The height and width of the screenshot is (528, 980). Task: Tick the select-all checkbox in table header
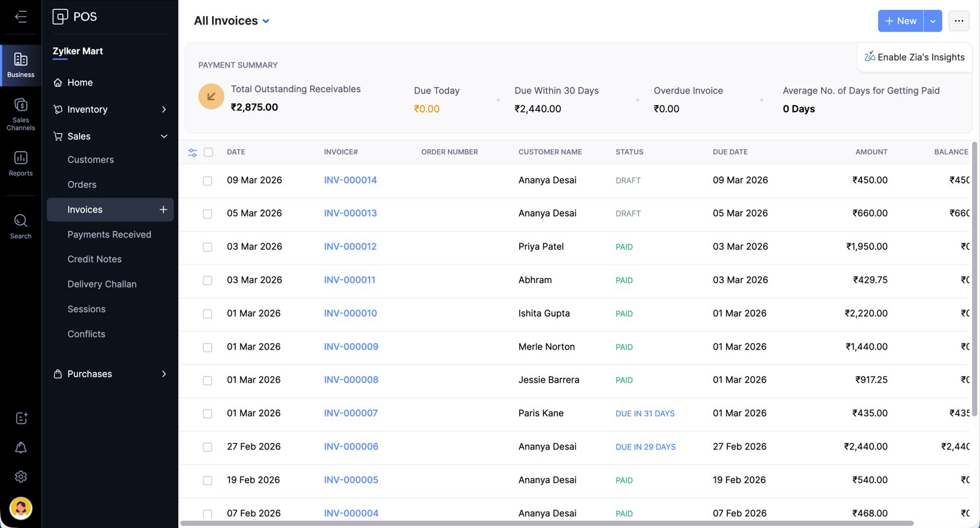(x=209, y=152)
